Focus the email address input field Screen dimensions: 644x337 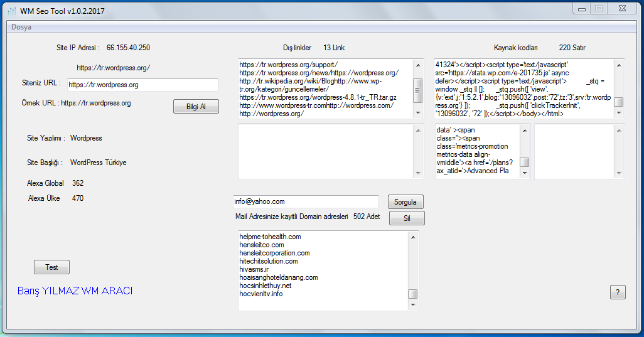coord(306,201)
